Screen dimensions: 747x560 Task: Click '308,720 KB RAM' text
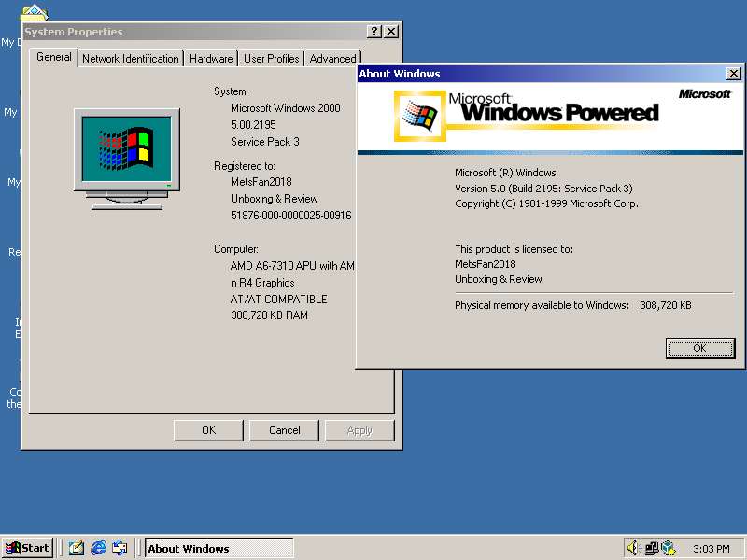pyautogui.click(x=269, y=315)
